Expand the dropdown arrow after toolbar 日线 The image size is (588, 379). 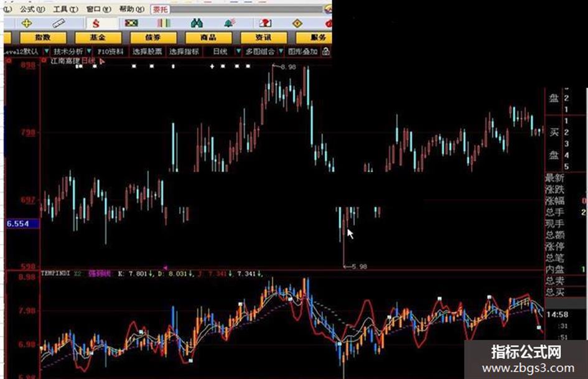(x=238, y=51)
